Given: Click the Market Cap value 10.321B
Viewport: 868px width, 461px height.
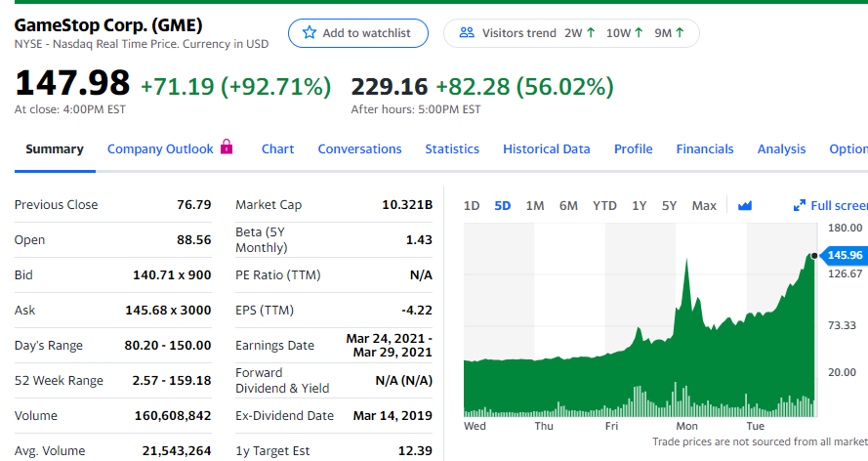Looking at the screenshot, I should pyautogui.click(x=407, y=205).
